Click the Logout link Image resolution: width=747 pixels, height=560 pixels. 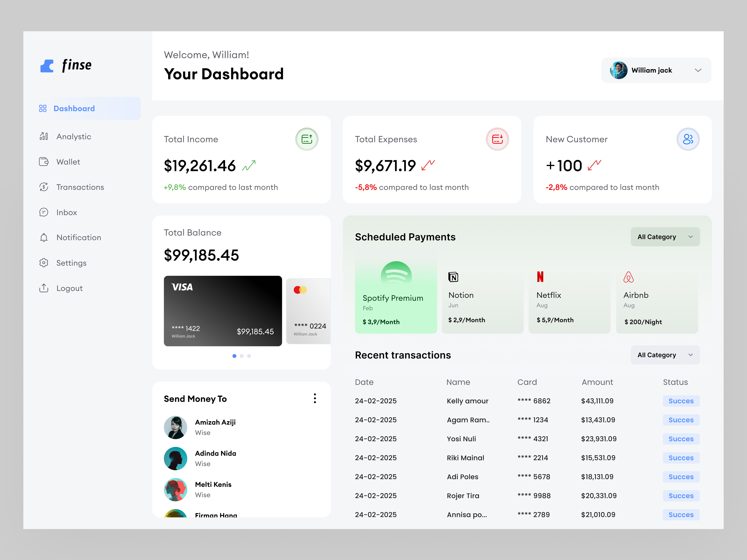[x=70, y=288]
